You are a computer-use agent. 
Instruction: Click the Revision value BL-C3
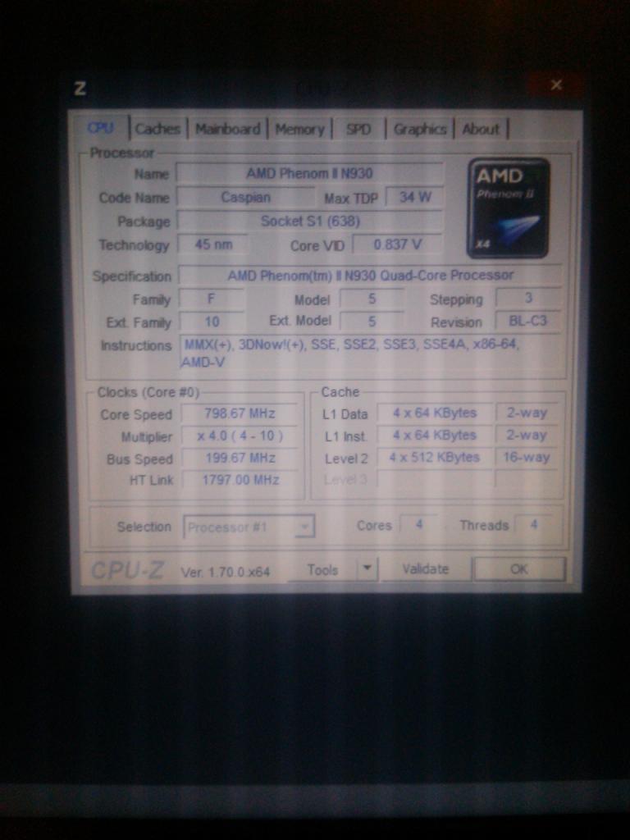click(528, 321)
